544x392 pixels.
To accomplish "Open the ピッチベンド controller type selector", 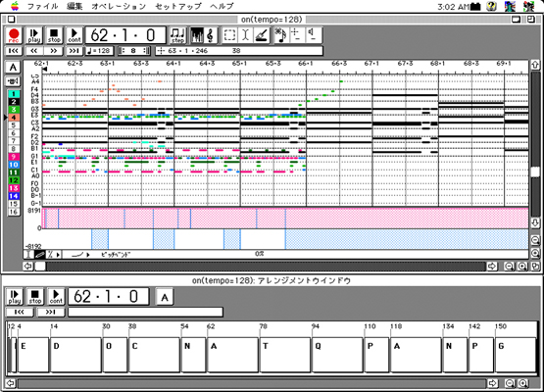I will click(116, 255).
